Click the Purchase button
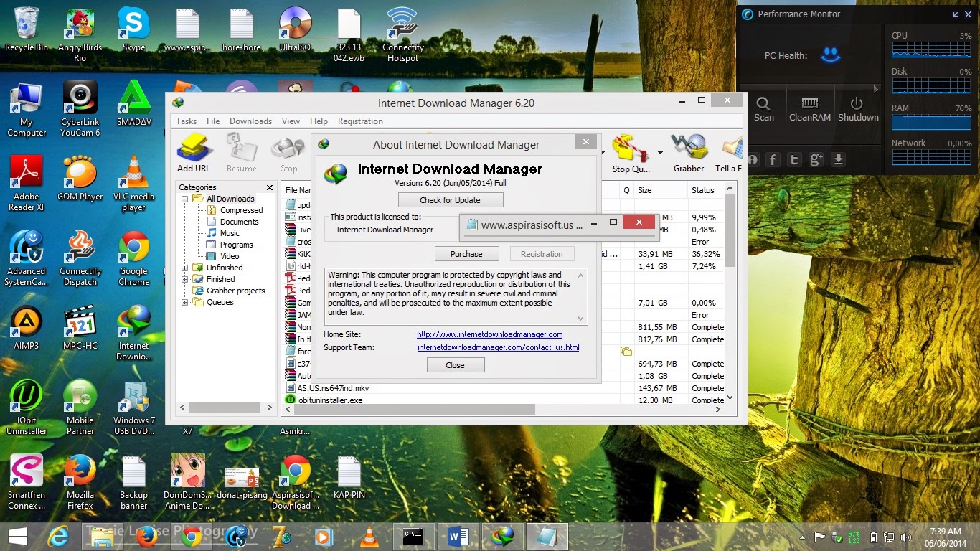Screen dimensions: 980x551 466,254
